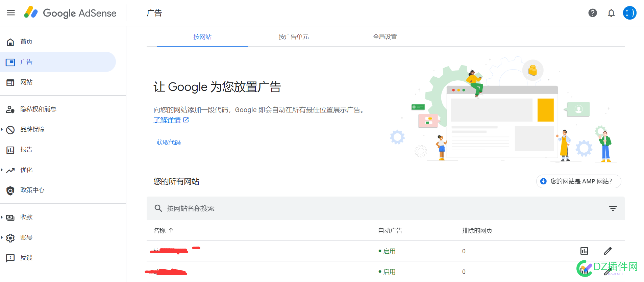Image resolution: width=644 pixels, height=282 pixels.
Task: Click the 名称 column header
Action: click(x=159, y=230)
